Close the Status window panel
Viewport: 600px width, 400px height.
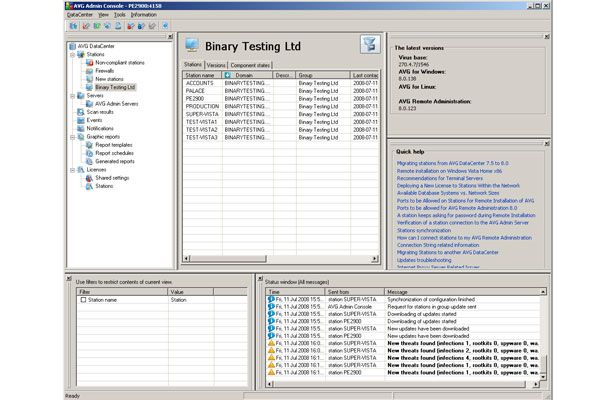pos(260,278)
